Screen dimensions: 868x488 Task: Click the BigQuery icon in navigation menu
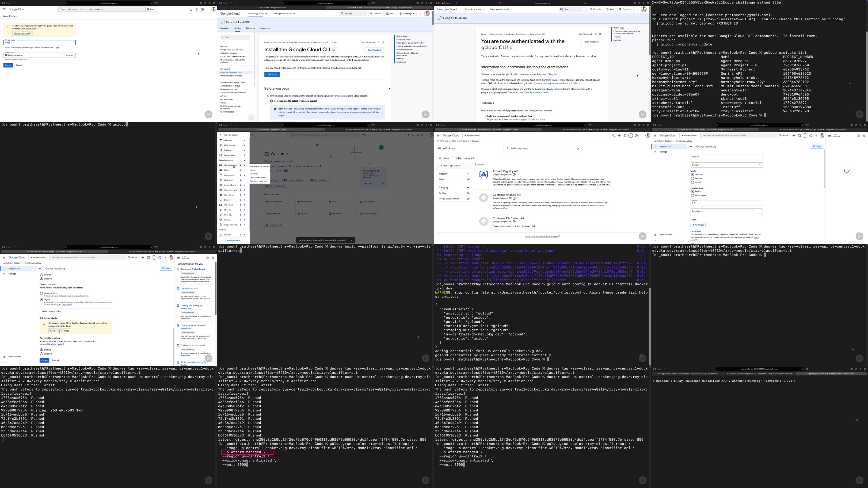click(221, 200)
